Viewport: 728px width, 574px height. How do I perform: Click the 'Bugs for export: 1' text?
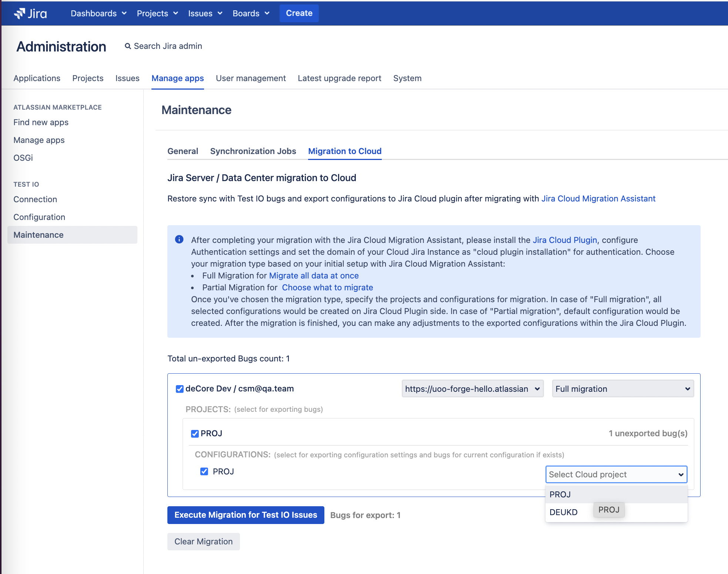pos(365,515)
